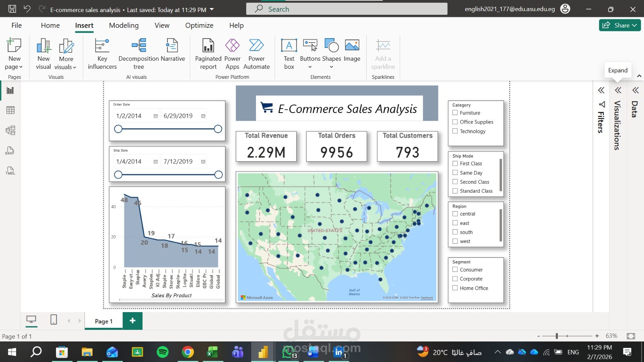Insert a Decomposition tree visual

tap(139, 54)
